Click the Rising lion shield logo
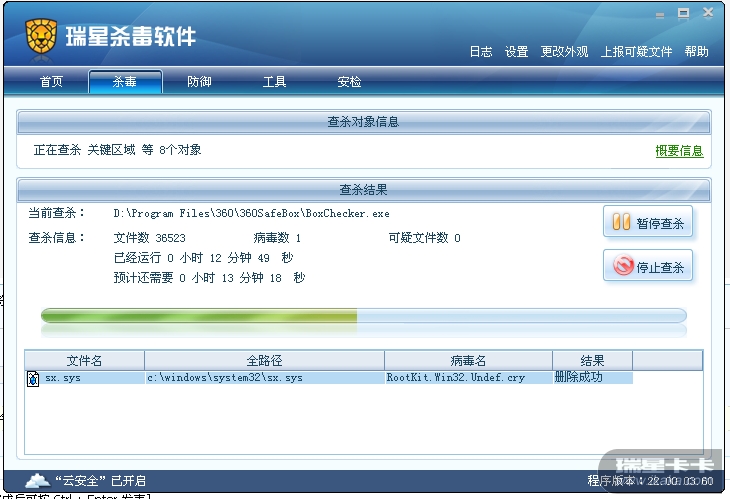Viewport: 730px width, 499px height. (x=41, y=36)
